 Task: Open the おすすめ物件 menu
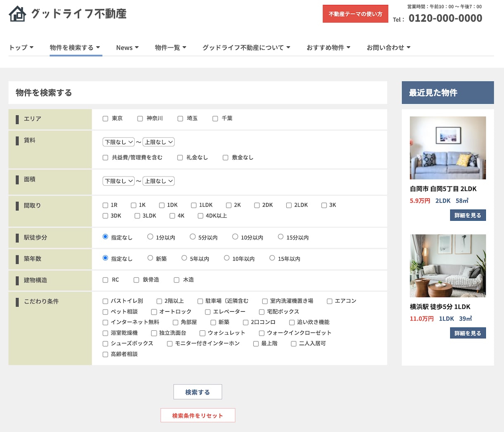328,48
